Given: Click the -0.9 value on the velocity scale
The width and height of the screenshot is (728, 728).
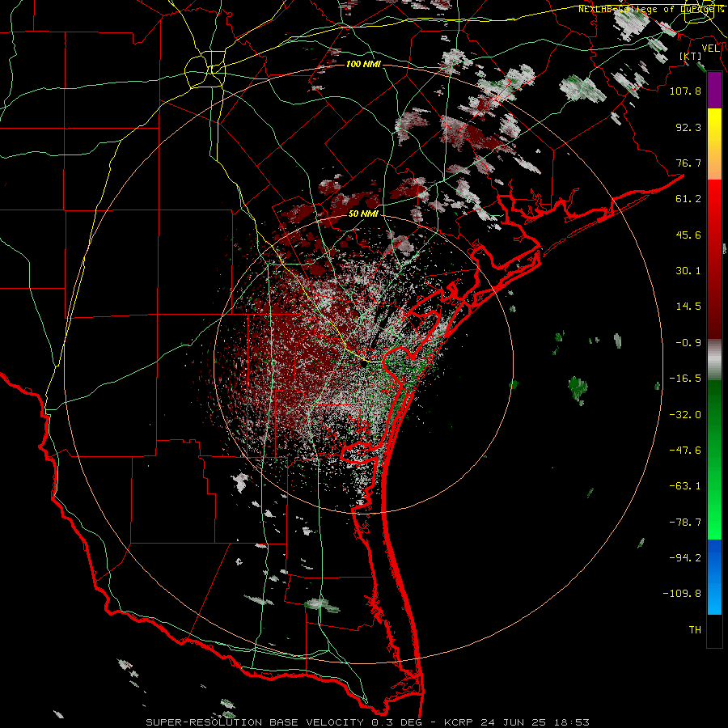Looking at the screenshot, I should click(688, 343).
